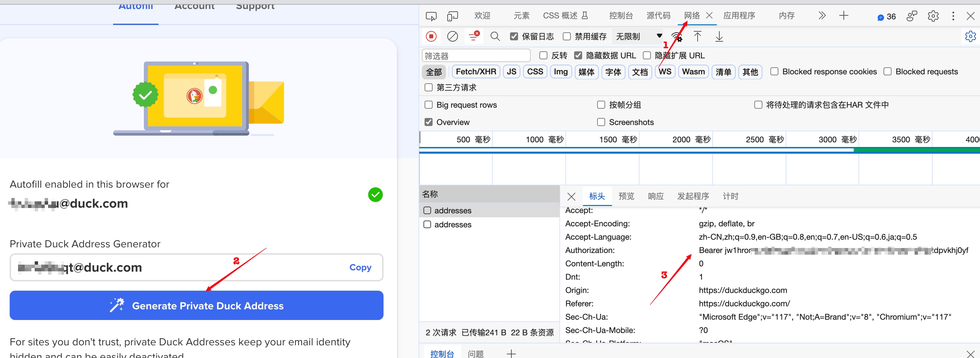The width and height of the screenshot is (980, 358).
Task: Filter by Fetch/XHR type
Action: [x=476, y=72]
